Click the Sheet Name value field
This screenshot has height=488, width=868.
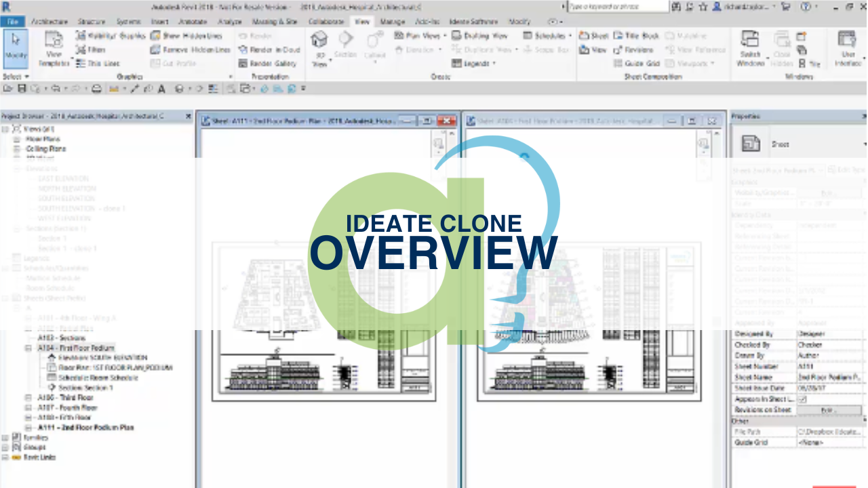[829, 377]
